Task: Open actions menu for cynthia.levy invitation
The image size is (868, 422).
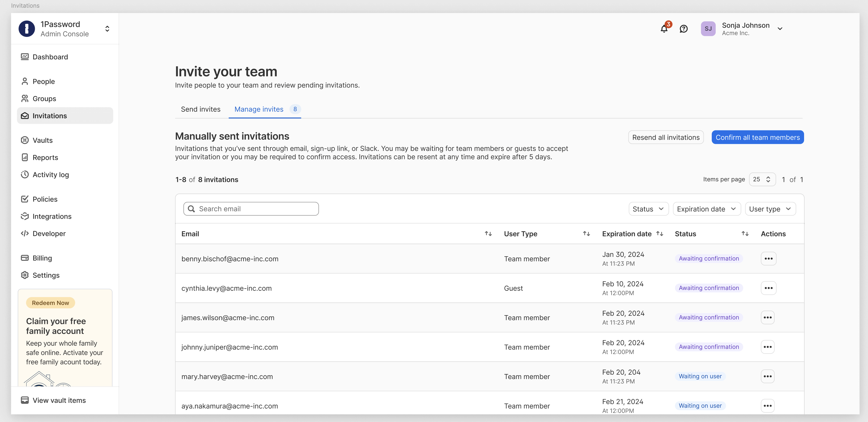Action: click(x=768, y=288)
